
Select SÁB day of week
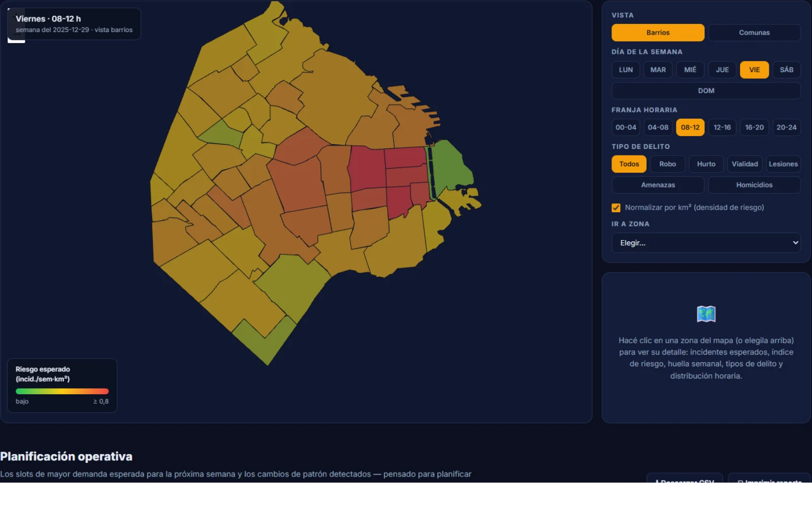click(787, 70)
